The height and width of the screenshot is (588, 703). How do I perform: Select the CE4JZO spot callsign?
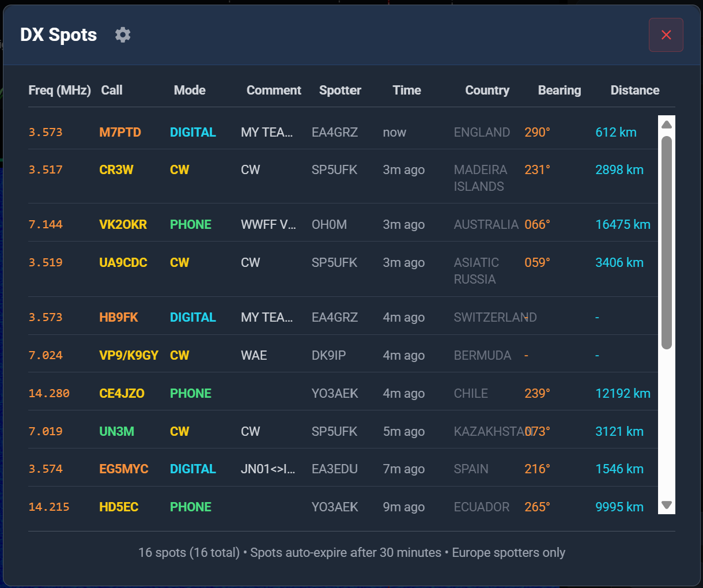tap(122, 393)
